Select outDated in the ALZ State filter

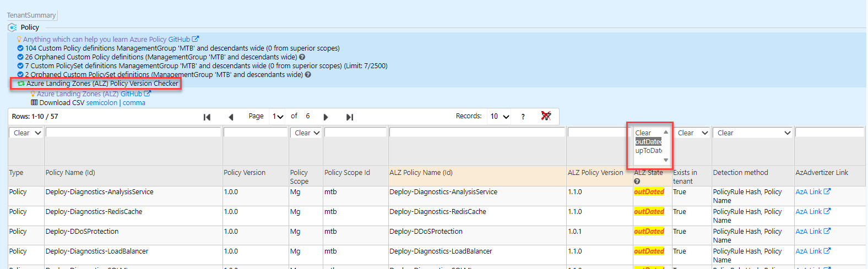(x=648, y=142)
